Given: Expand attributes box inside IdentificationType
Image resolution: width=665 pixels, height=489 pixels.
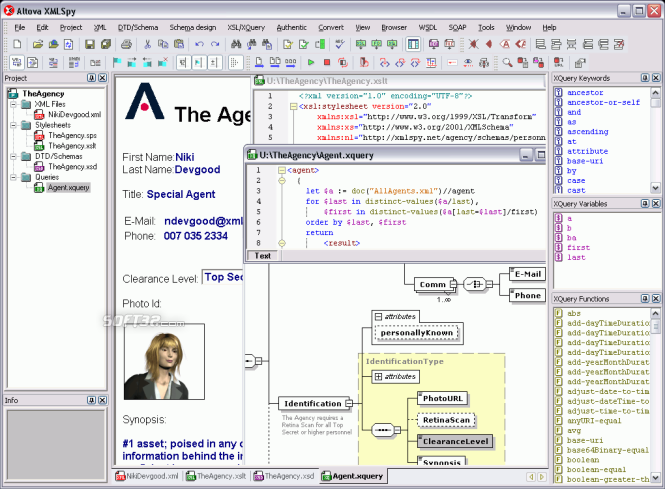Looking at the screenshot, I should coord(378,377).
